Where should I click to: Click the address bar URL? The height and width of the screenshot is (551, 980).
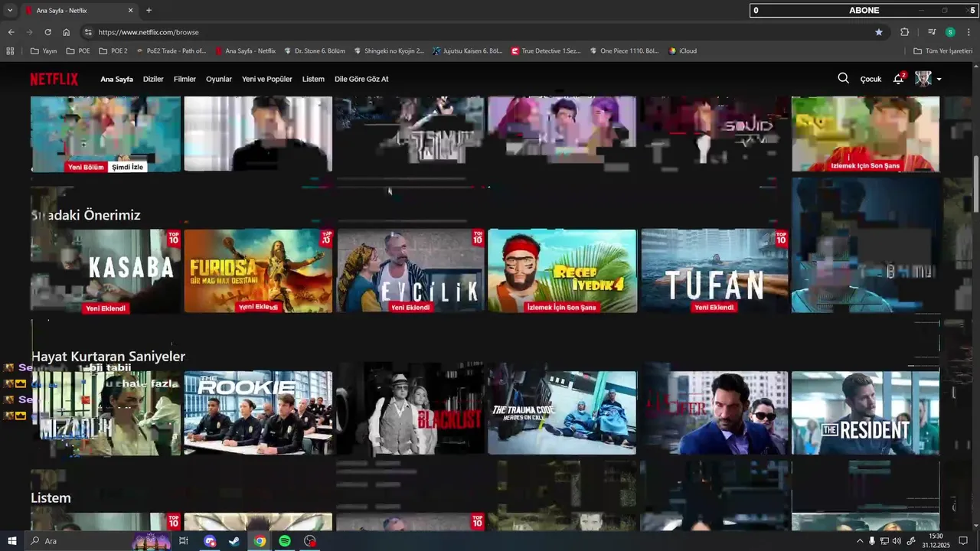[149, 32]
